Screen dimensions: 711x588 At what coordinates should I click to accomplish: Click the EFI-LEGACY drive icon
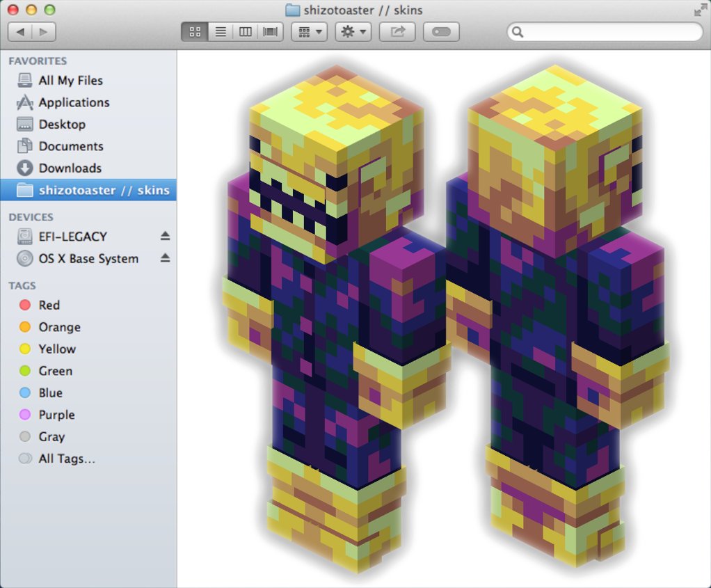(x=25, y=237)
